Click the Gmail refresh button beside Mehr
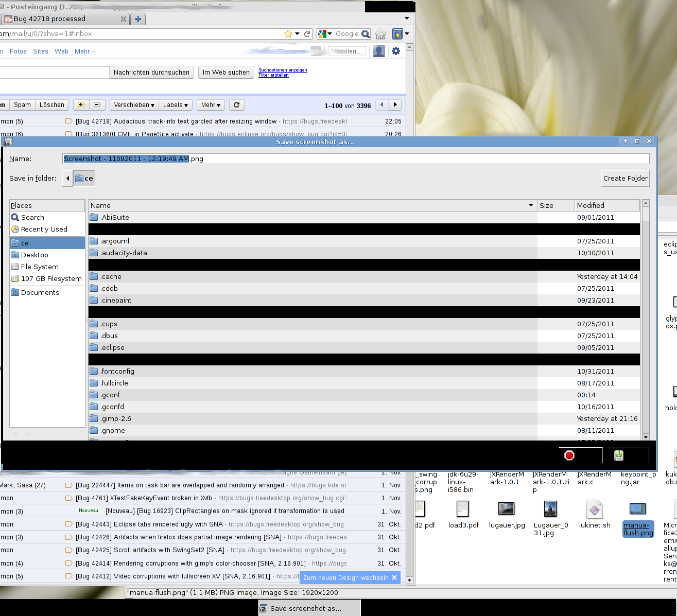The height and width of the screenshot is (616, 677). click(236, 105)
